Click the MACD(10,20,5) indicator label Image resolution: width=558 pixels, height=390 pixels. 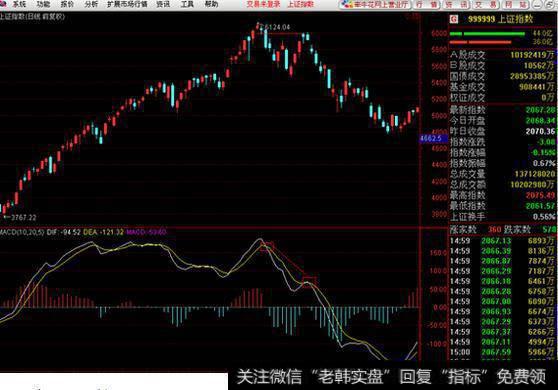[22, 232]
